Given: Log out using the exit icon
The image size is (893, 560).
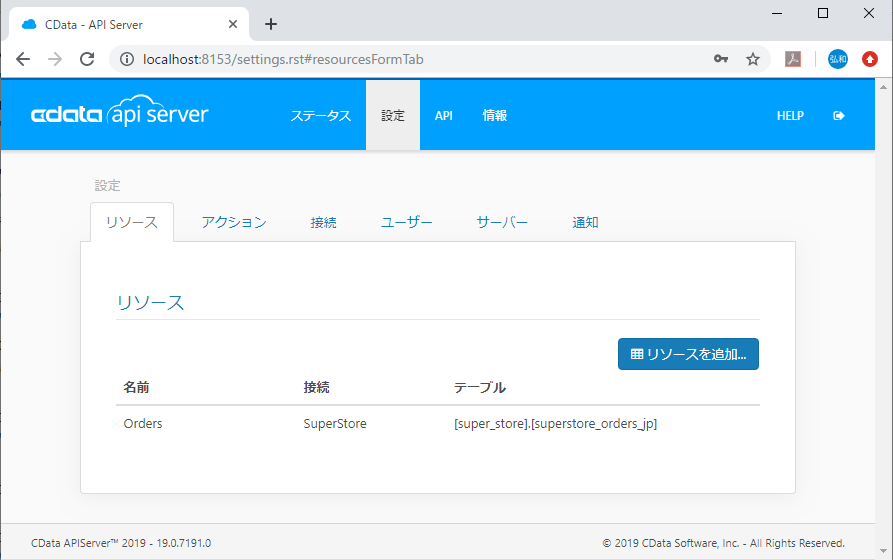Looking at the screenshot, I should (x=838, y=116).
